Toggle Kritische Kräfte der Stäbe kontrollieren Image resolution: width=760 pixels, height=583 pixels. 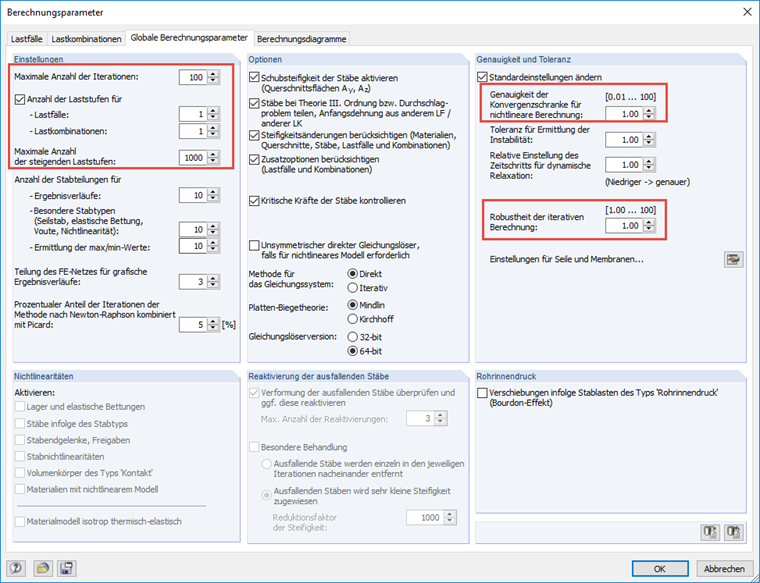point(254,201)
